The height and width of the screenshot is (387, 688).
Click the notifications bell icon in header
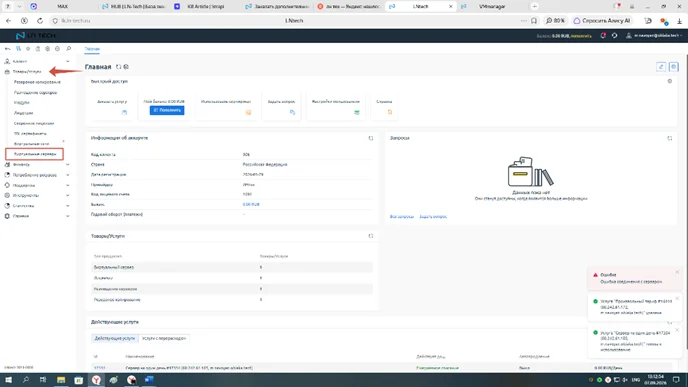(603, 36)
